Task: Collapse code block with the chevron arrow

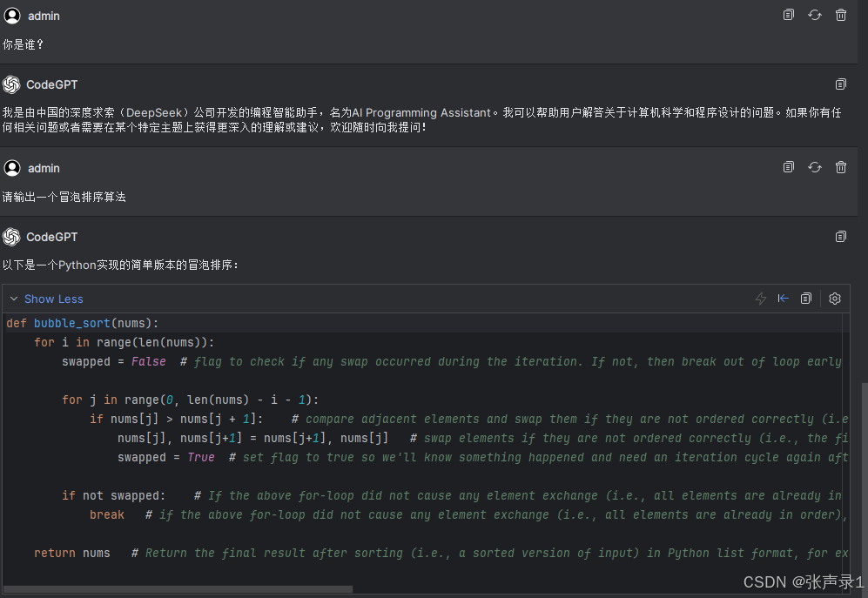Action: (14, 299)
